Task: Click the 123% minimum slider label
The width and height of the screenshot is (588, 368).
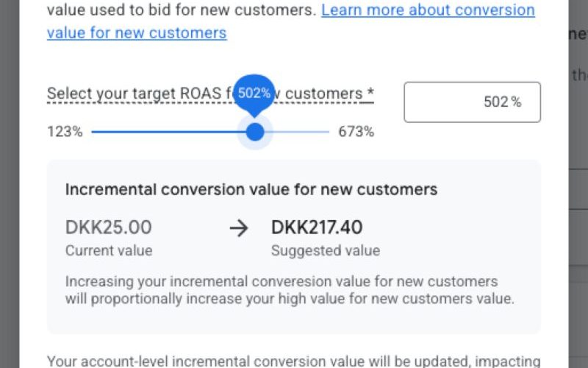Action: [x=65, y=132]
